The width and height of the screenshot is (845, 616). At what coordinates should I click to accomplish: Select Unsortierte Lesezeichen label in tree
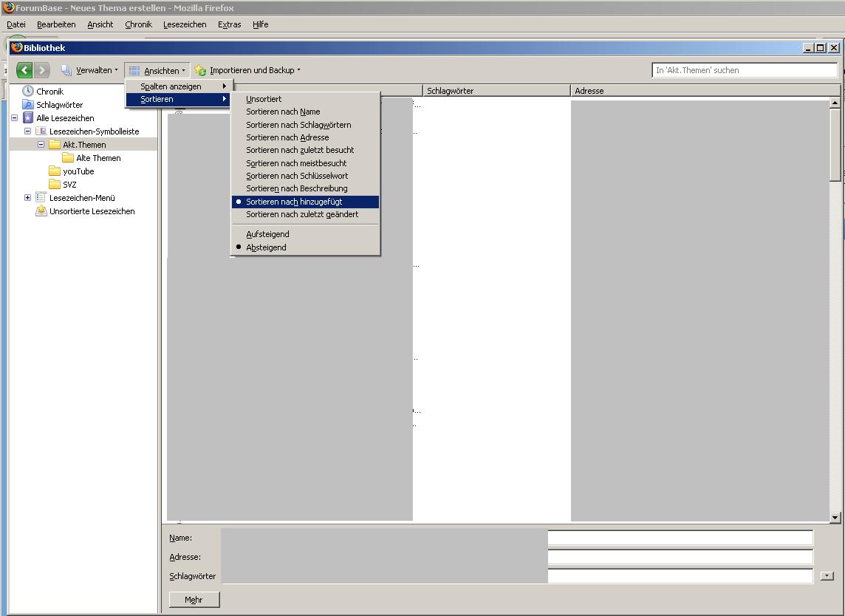[x=92, y=211]
